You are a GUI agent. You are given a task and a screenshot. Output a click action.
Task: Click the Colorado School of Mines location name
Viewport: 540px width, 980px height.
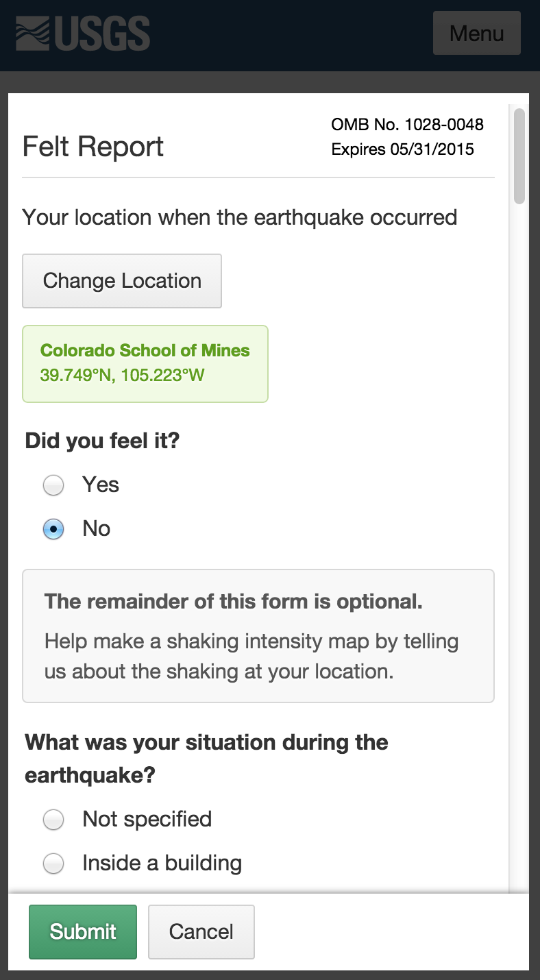(145, 350)
